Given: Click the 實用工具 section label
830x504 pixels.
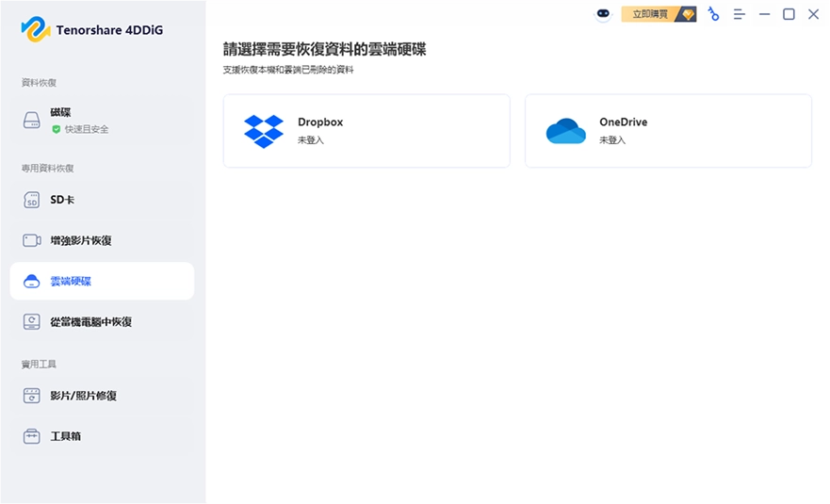Looking at the screenshot, I should point(39,365).
